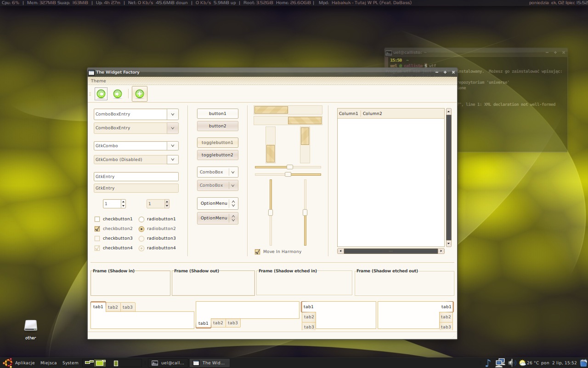The image size is (588, 368).
Task: Click the uel@callisto terminal window title bar
Action: tap(476, 52)
